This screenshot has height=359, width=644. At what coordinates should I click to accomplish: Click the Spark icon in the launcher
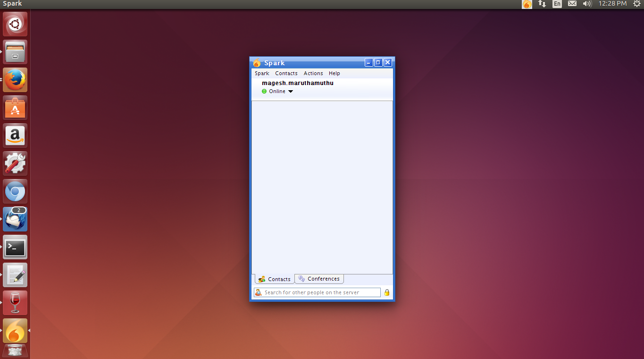coord(15,331)
